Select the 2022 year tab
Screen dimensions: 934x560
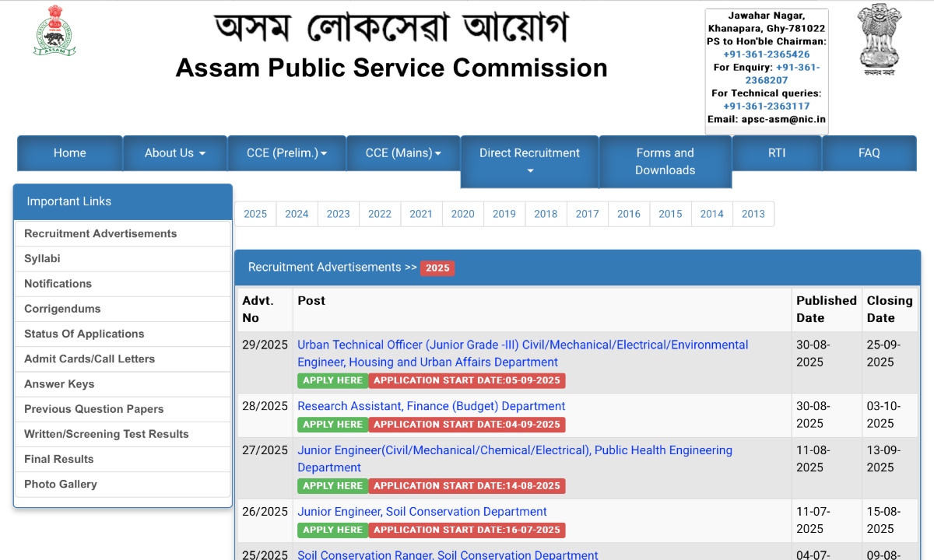(x=380, y=214)
